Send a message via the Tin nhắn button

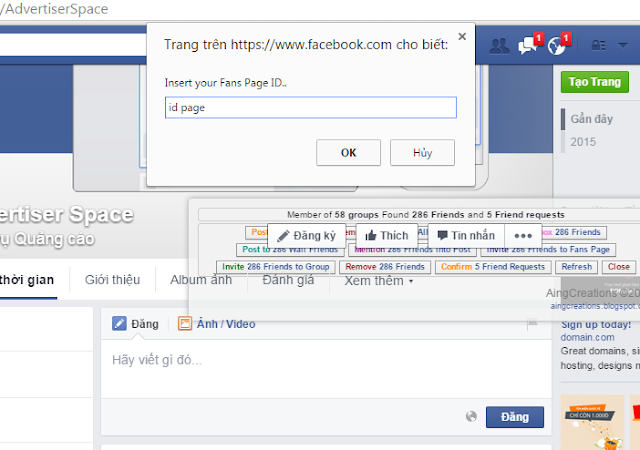point(466,236)
